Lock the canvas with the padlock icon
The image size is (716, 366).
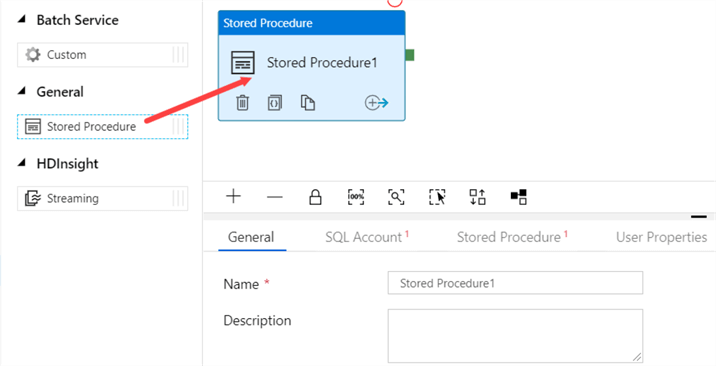315,197
